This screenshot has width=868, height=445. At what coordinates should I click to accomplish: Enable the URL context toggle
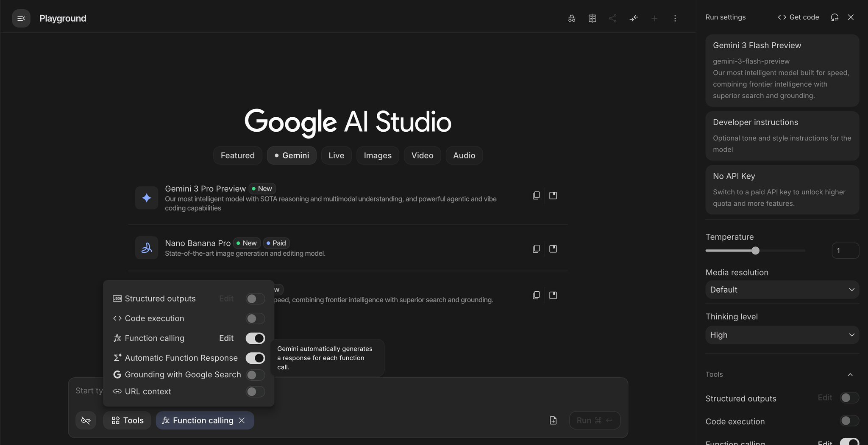tap(255, 392)
